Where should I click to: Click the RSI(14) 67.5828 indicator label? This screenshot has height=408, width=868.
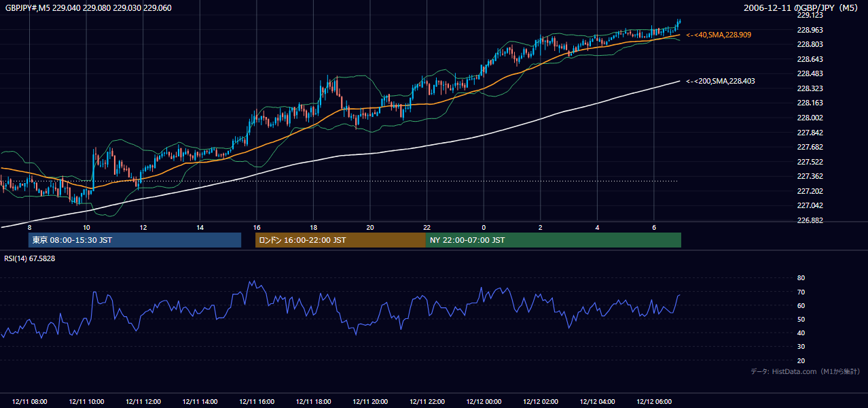point(30,258)
